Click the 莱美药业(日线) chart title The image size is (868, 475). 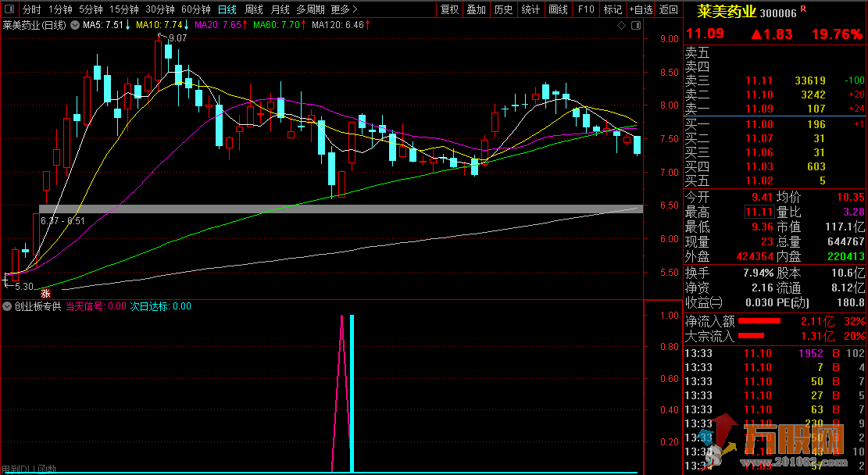pyautogui.click(x=35, y=26)
